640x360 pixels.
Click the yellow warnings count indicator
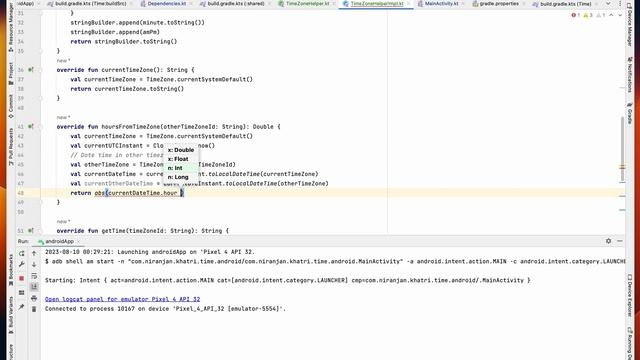588,15
